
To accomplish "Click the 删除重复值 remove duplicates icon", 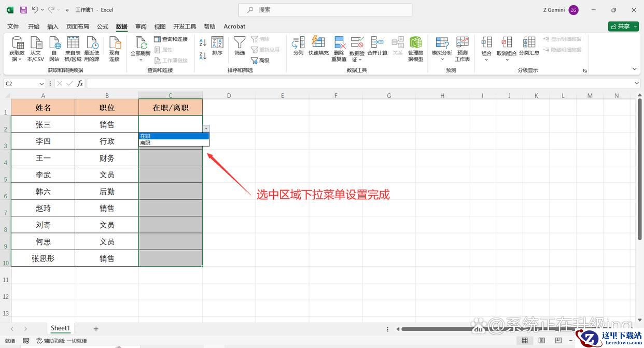I will (339, 43).
